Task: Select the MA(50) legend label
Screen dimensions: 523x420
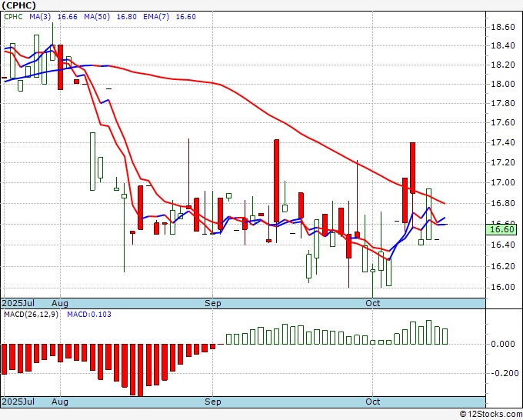Action: (x=97, y=17)
